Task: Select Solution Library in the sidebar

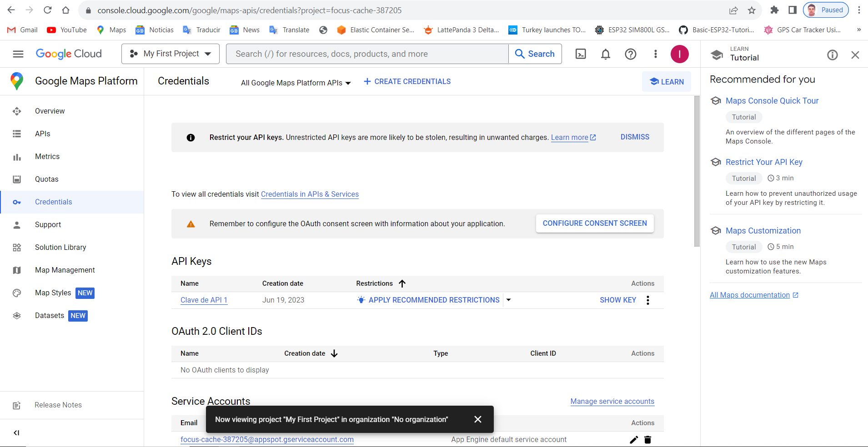Action: [x=60, y=247]
